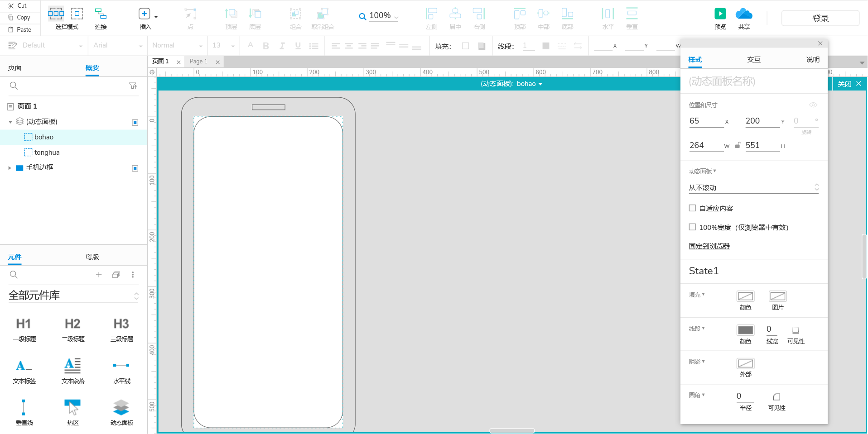This screenshot has height=434, width=868.
Task: Click the Insert (插入) plus icon
Action: [144, 14]
